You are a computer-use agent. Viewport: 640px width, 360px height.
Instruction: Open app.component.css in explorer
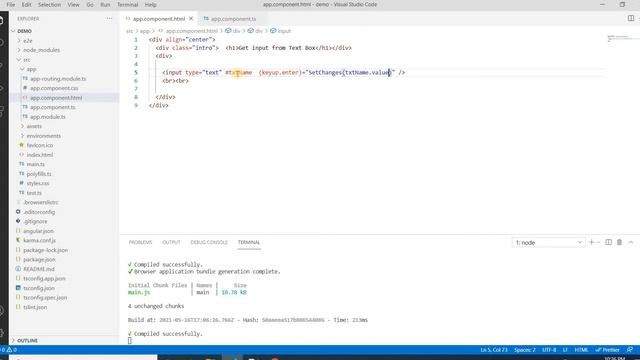click(x=54, y=88)
